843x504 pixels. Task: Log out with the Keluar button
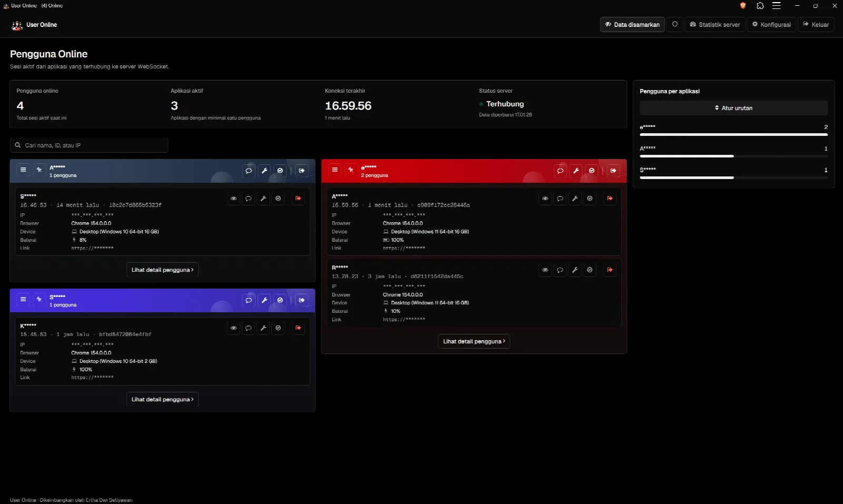click(816, 25)
